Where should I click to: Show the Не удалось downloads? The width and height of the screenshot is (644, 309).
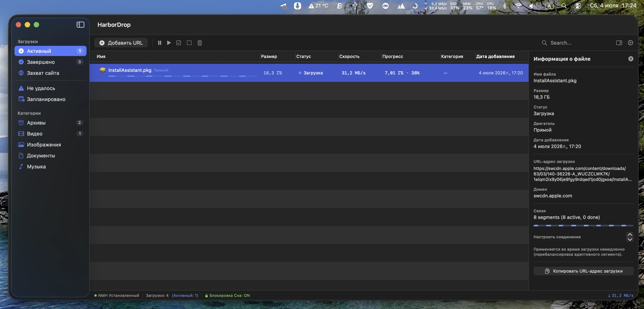(51, 88)
